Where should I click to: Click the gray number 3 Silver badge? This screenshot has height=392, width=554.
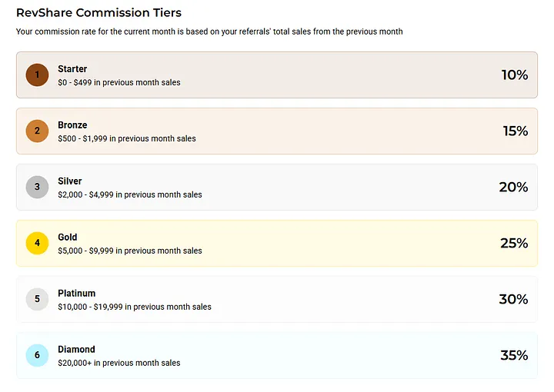tap(37, 187)
